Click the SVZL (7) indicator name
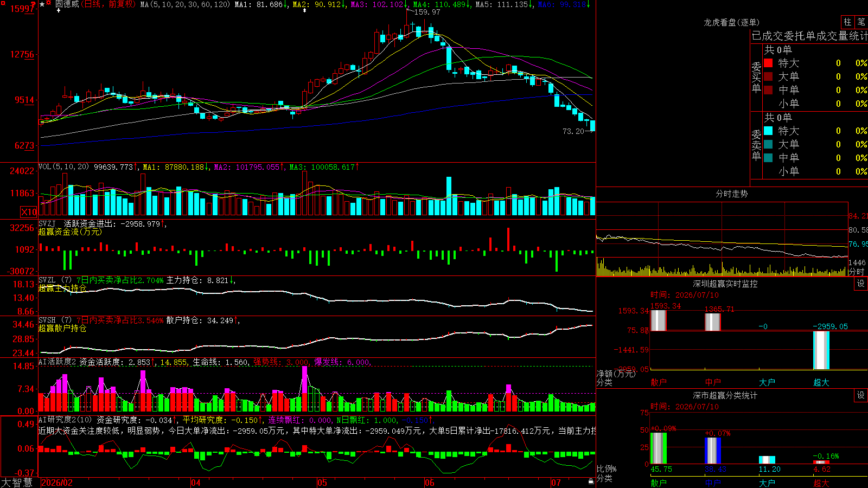Viewport: 868px width, 488px height. (x=55, y=280)
